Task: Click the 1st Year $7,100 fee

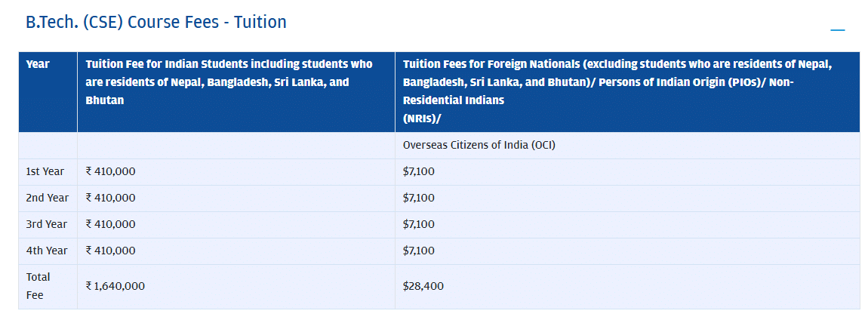Action: 419,171
